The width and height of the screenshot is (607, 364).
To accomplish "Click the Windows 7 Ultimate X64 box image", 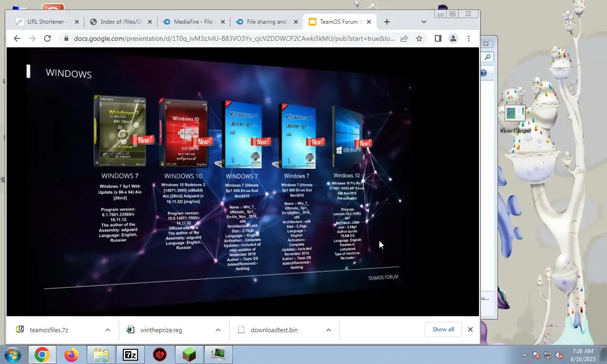I will 242,135.
